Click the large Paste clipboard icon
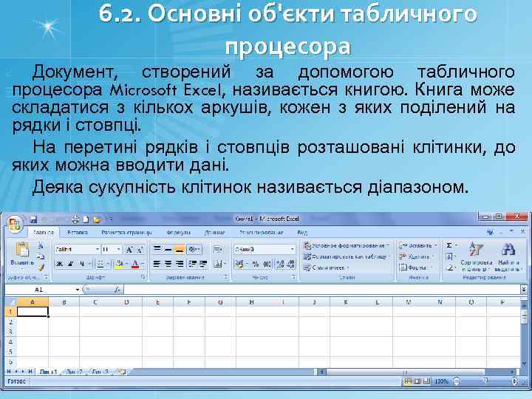532x399 pixels. point(22,250)
